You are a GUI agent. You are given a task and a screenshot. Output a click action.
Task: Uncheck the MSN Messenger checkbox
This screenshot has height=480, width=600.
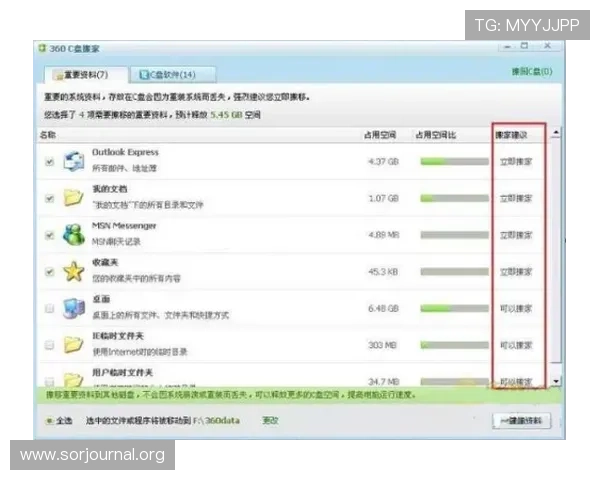(49, 235)
